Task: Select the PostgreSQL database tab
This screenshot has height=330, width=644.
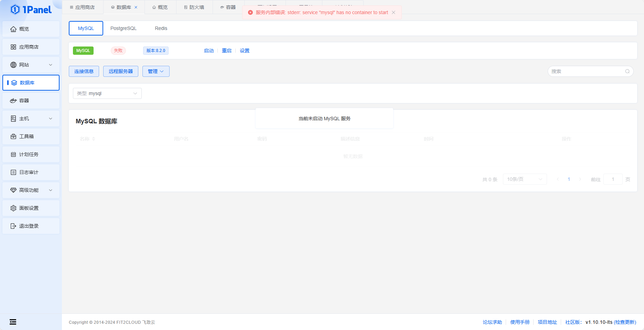Action: point(124,28)
